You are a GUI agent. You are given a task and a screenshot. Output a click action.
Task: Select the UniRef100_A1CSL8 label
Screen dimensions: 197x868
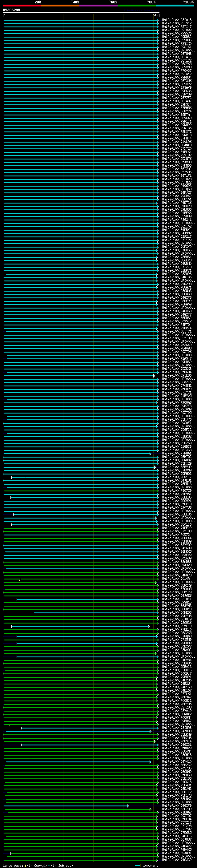(x=176, y=782)
